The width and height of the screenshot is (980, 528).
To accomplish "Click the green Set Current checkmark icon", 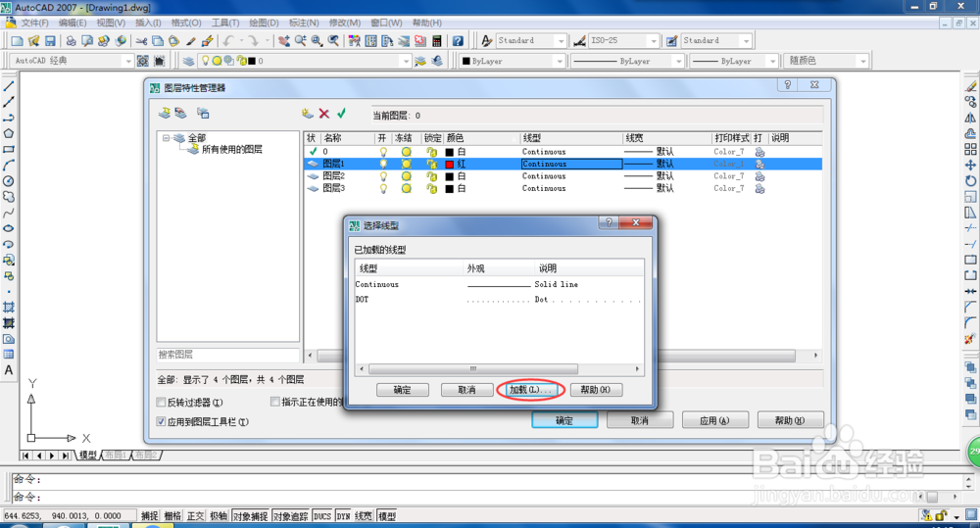I will pyautogui.click(x=341, y=113).
